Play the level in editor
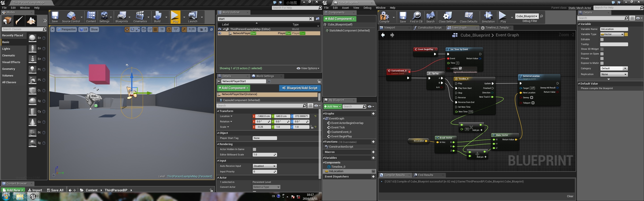The height and width of the screenshot is (201, 644). (175, 17)
